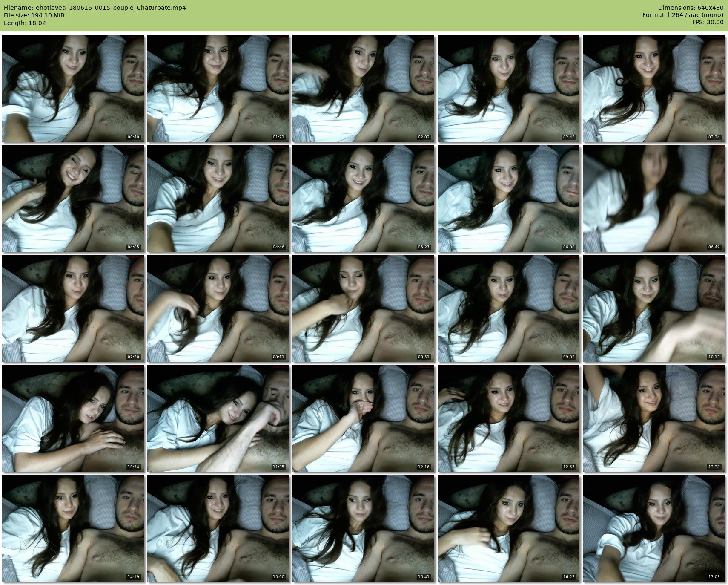Click the Dimensions 640x480 header text
Image resolution: width=728 pixels, height=585 pixels.
tap(691, 8)
